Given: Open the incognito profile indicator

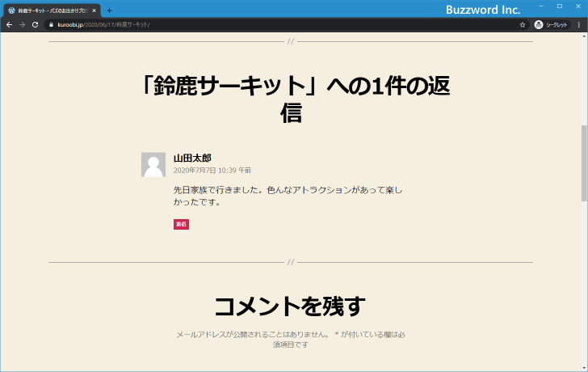Looking at the screenshot, I should [x=551, y=25].
